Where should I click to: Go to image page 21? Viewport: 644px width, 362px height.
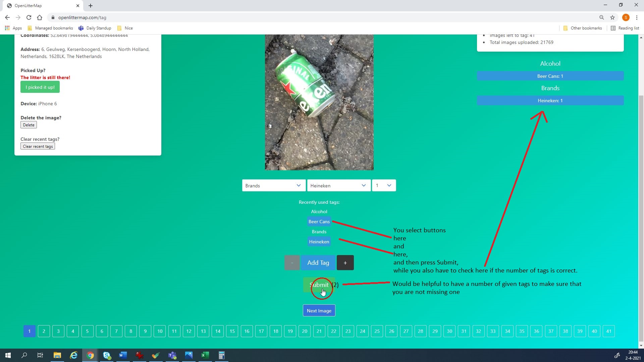[319, 331]
